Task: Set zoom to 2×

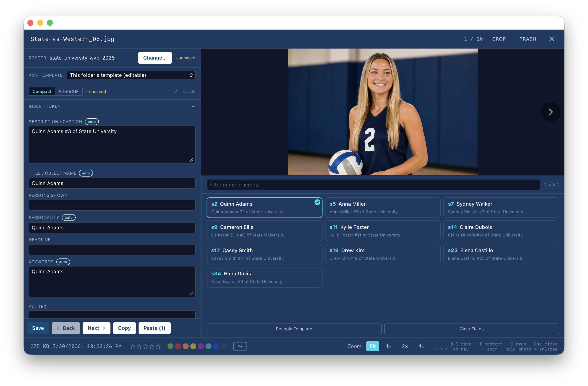Action: 405,346
